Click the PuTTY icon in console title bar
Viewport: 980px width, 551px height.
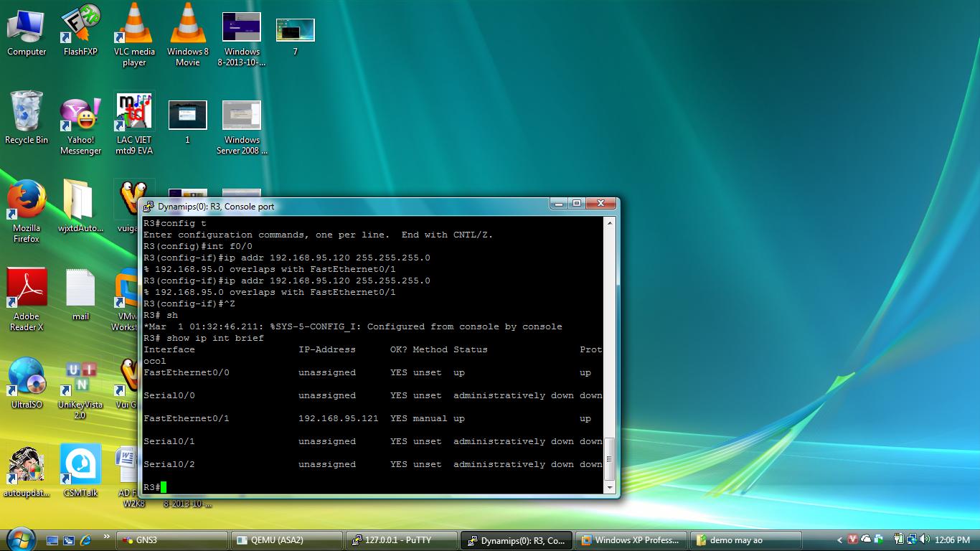point(149,207)
